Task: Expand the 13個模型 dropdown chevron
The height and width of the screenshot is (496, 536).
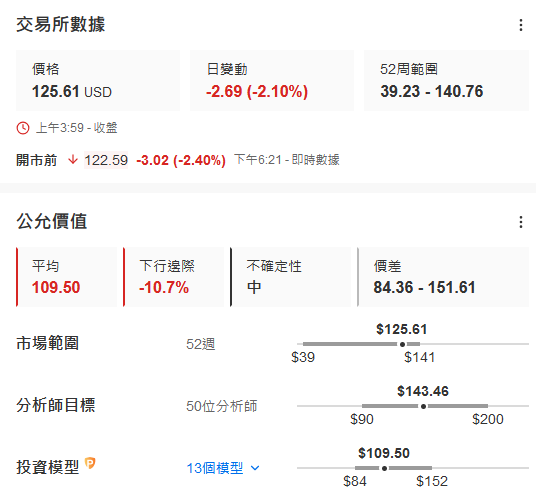Action: coord(255,468)
